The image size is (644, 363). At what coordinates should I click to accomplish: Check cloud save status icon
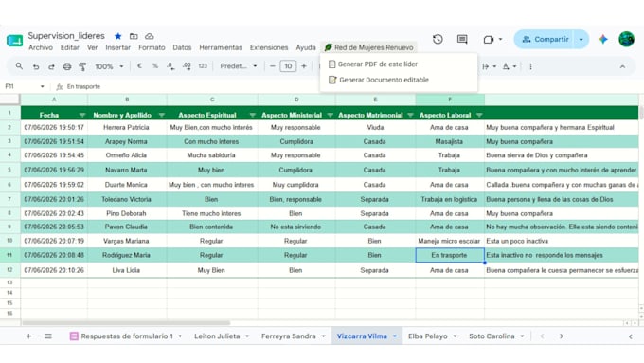(x=150, y=36)
